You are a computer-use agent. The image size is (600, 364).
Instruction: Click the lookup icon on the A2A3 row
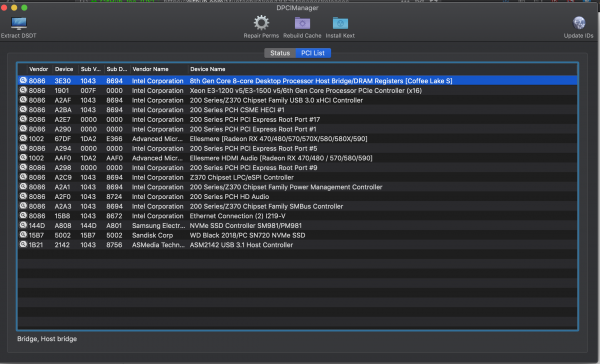[23, 206]
